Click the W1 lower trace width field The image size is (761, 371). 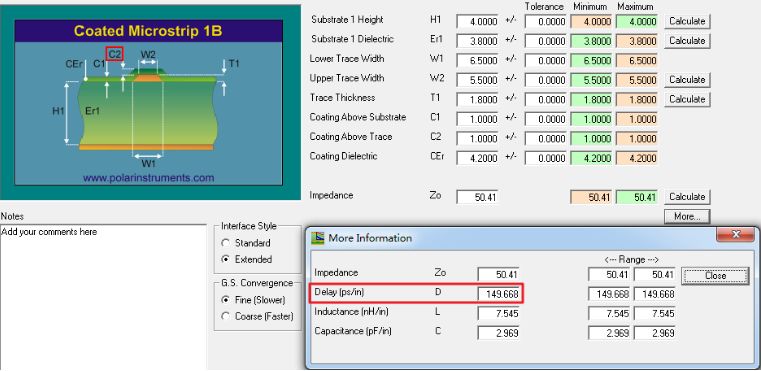478,61
